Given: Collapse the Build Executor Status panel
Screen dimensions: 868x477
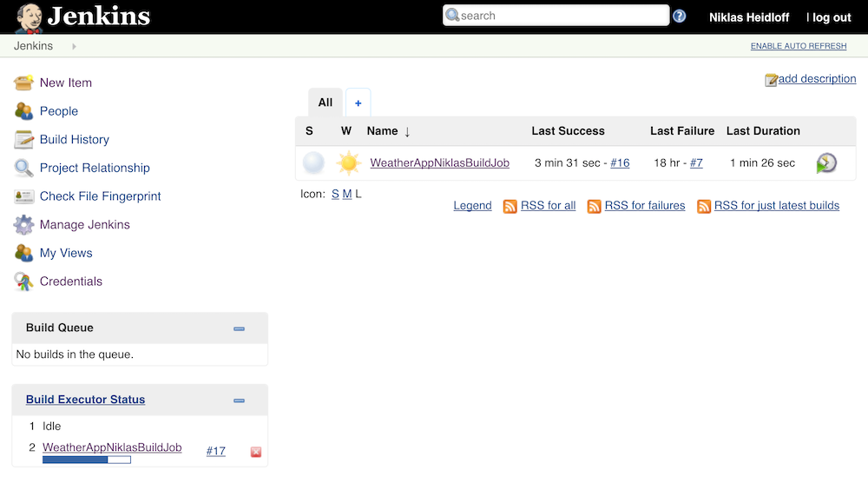Looking at the screenshot, I should coord(240,401).
